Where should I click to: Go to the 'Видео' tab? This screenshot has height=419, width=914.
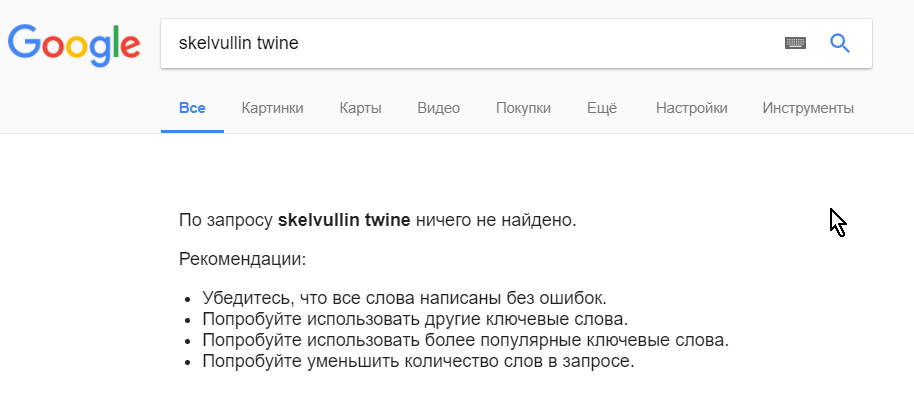pos(438,108)
